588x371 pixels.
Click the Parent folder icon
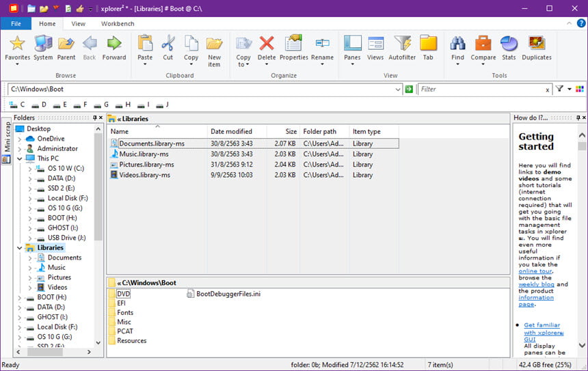pyautogui.click(x=66, y=44)
